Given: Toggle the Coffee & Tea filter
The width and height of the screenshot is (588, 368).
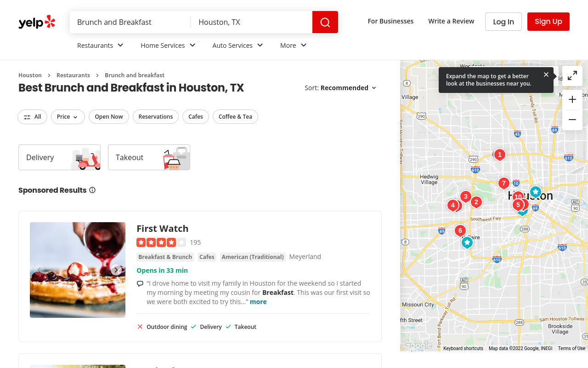Looking at the screenshot, I should (235, 117).
